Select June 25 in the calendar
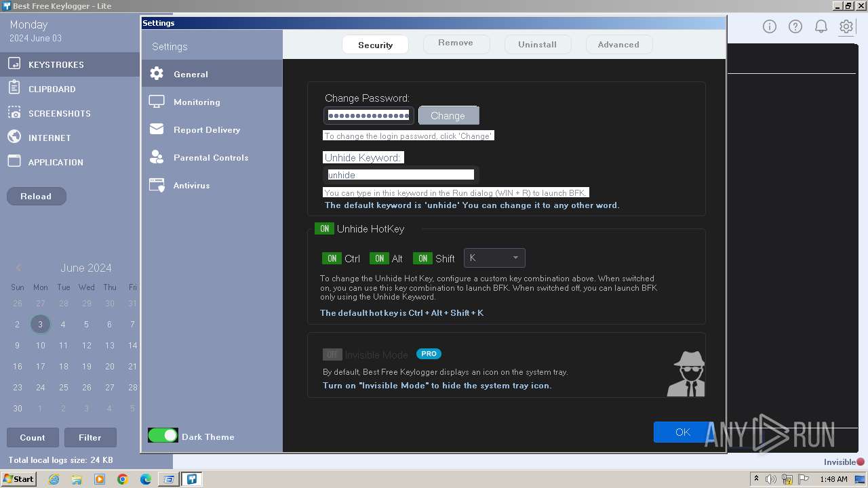This screenshot has width=868, height=488. click(x=63, y=387)
